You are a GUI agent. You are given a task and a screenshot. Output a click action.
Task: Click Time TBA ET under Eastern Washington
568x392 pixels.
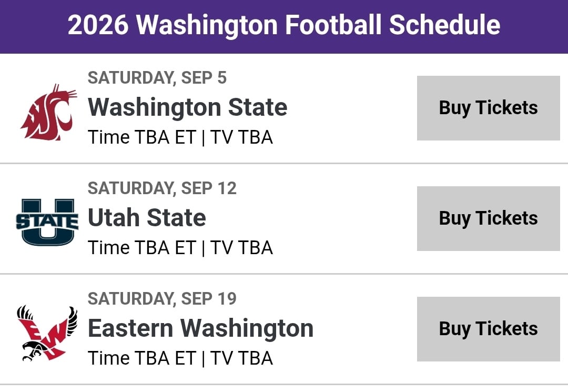coord(141,358)
